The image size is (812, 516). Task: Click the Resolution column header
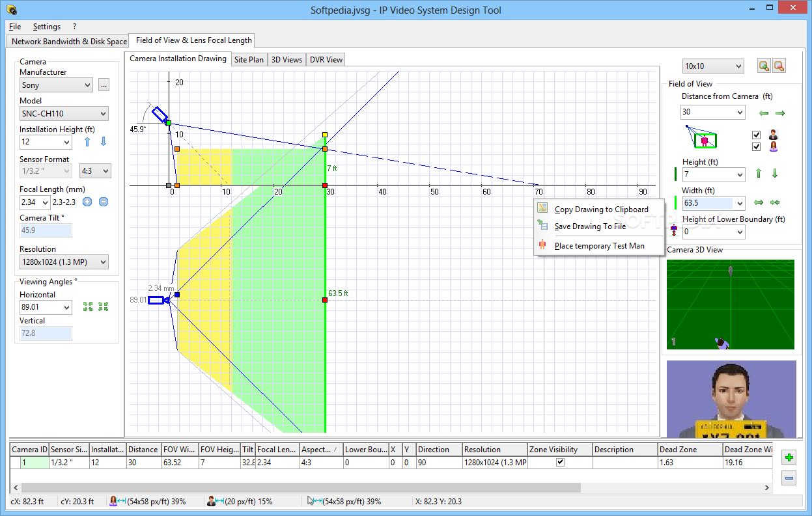point(495,450)
